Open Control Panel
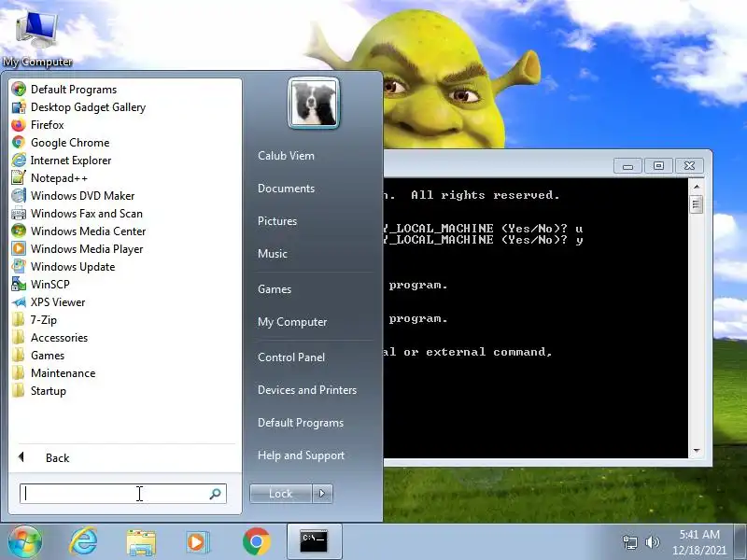Screen dimensions: 747x560 (x=291, y=357)
